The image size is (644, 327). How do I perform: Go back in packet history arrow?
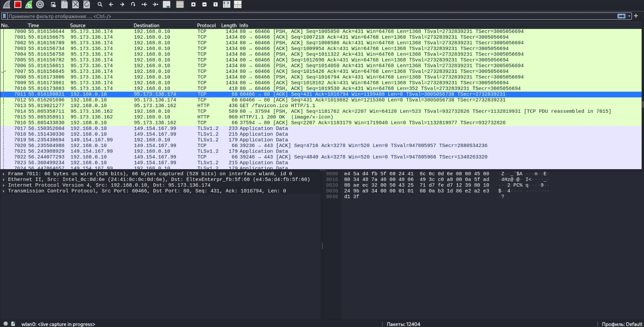tap(111, 4)
